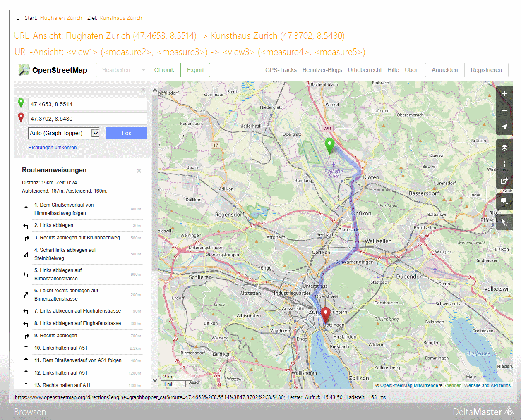Close the route search form

point(143,90)
